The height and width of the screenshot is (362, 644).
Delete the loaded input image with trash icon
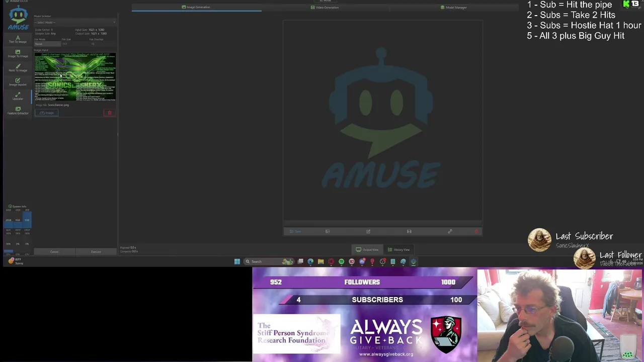click(x=110, y=113)
